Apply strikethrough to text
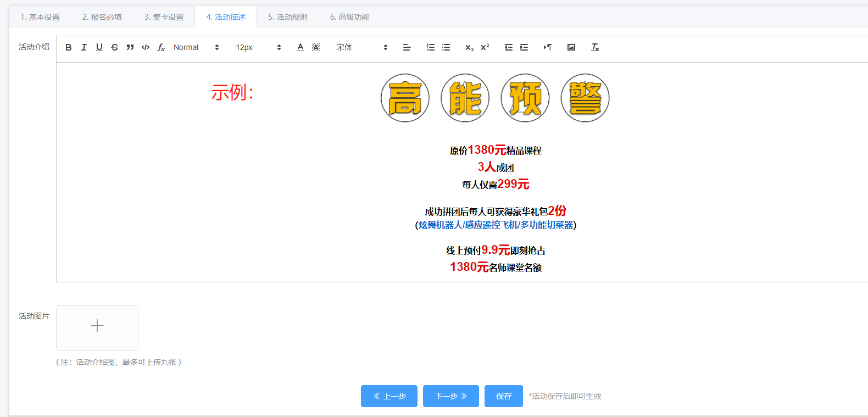The width and height of the screenshot is (868, 417). [x=115, y=47]
